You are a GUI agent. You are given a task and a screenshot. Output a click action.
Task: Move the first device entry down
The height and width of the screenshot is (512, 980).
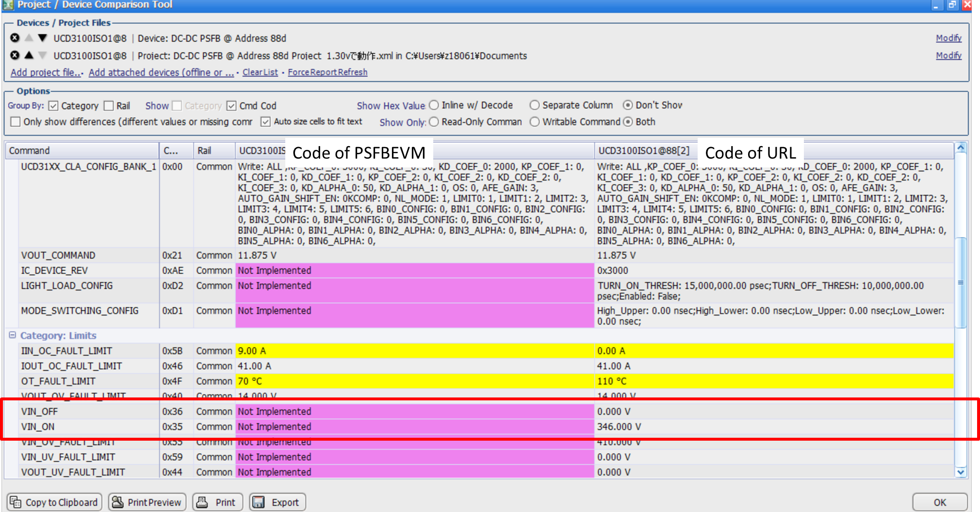[x=43, y=38]
